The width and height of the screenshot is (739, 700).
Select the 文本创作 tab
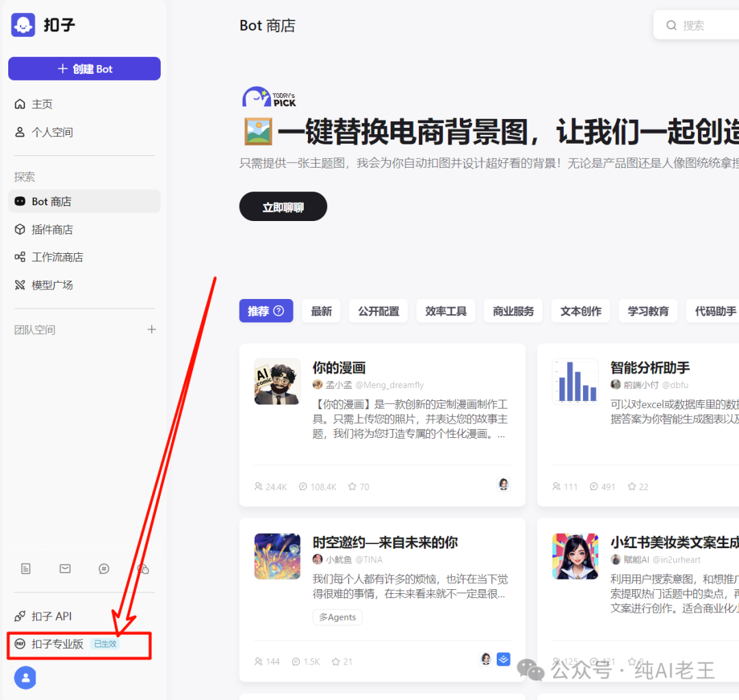coord(581,311)
